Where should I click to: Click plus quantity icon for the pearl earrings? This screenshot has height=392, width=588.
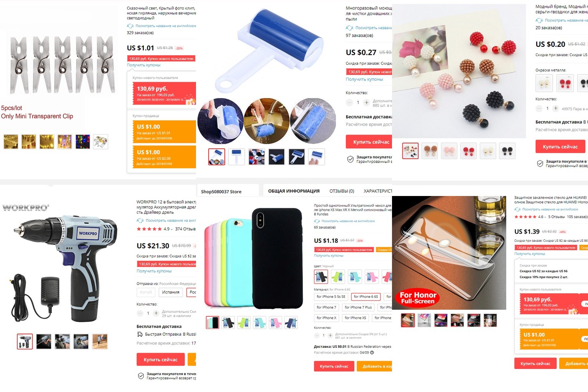(x=556, y=108)
